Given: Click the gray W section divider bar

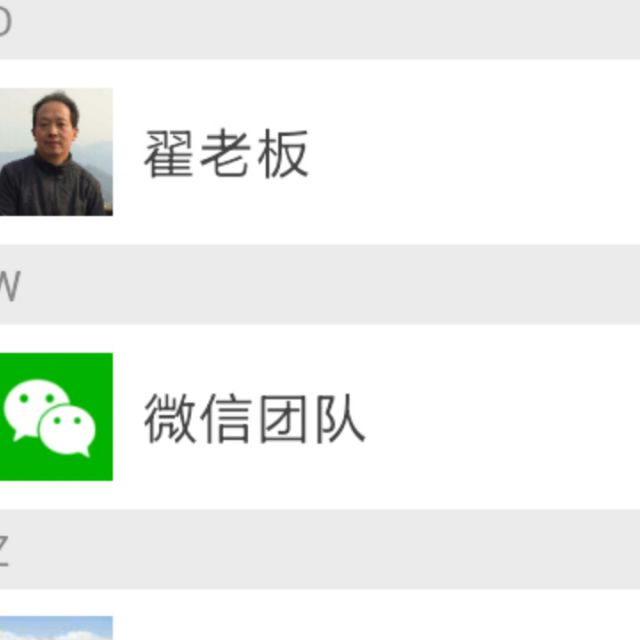Looking at the screenshot, I should 320,285.
